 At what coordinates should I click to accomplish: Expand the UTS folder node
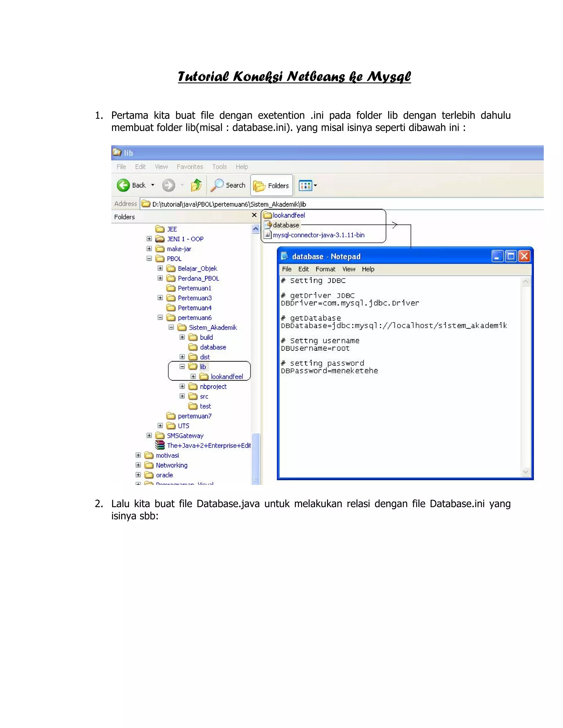pos(160,426)
